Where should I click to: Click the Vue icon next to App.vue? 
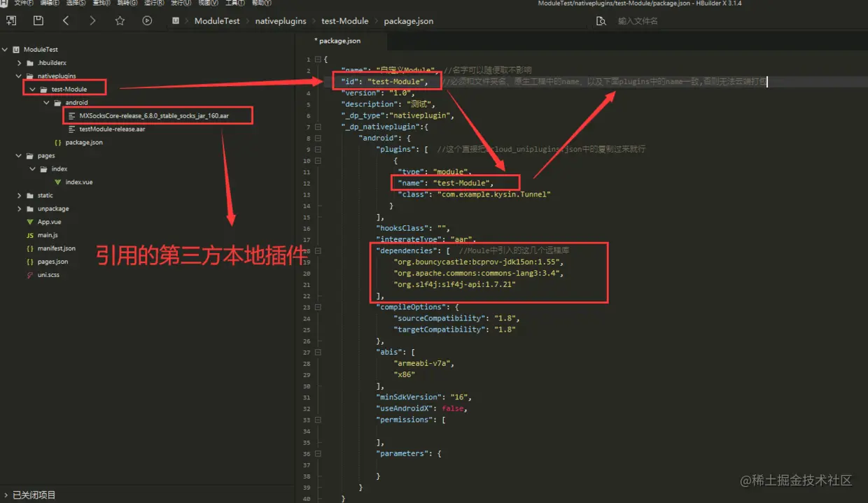click(x=29, y=222)
